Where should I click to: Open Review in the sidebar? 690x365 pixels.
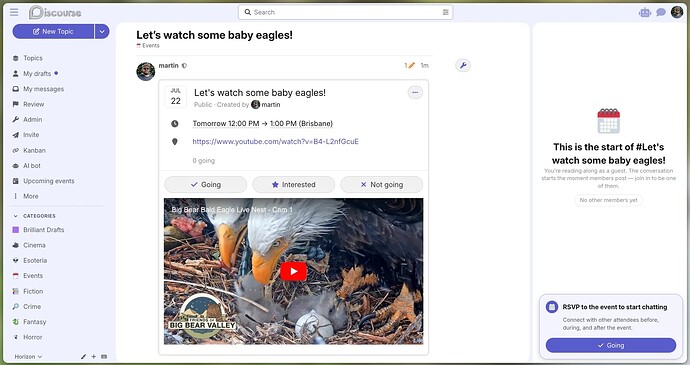(x=33, y=104)
